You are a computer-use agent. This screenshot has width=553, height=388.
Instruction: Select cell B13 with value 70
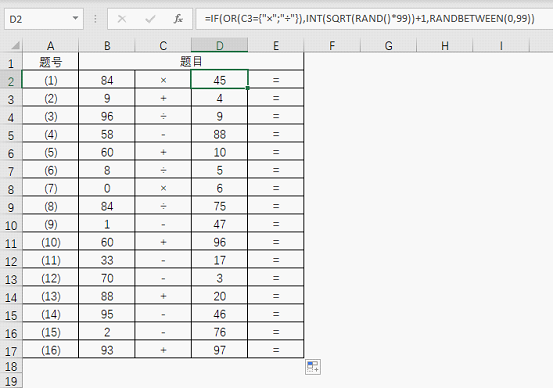coord(107,278)
